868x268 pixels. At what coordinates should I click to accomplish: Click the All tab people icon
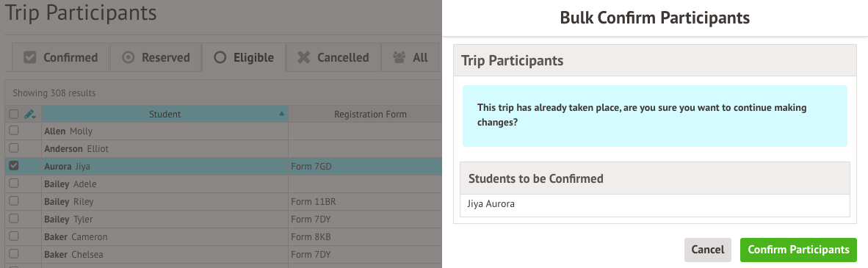point(399,57)
